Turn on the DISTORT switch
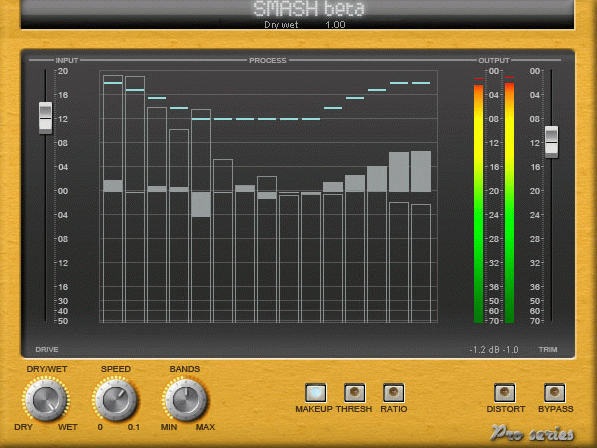The height and width of the screenshot is (448, 597). tap(504, 392)
